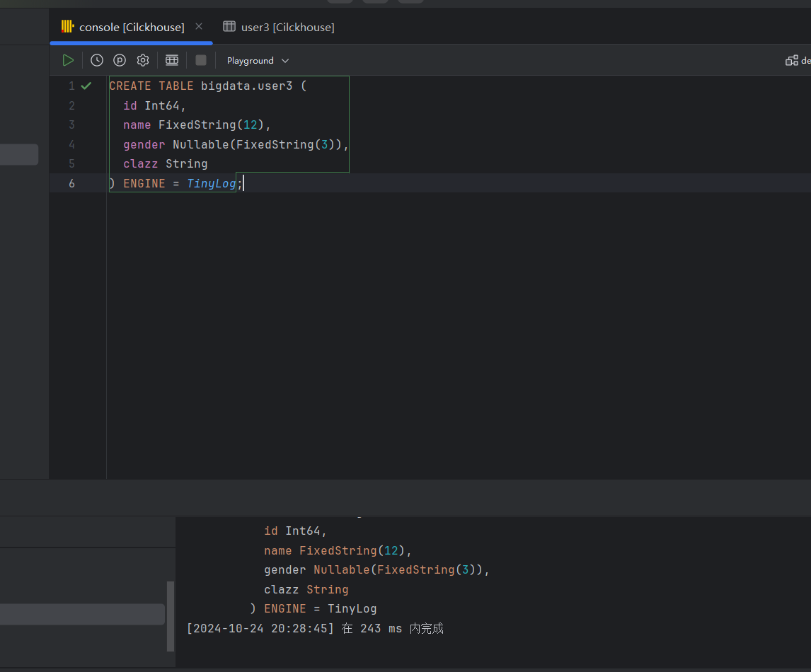Open the query history clock icon

pos(97,61)
